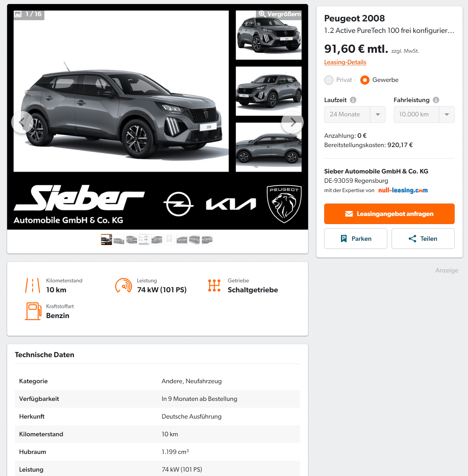Open the 10.000 km Fahrleistung dropdown
This screenshot has width=468, height=476.
(x=424, y=115)
